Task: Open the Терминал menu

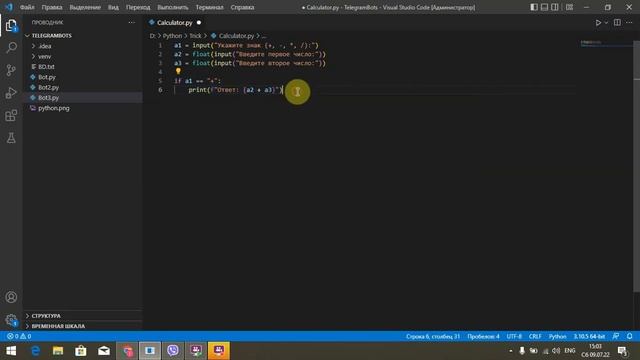Action: 209,7
